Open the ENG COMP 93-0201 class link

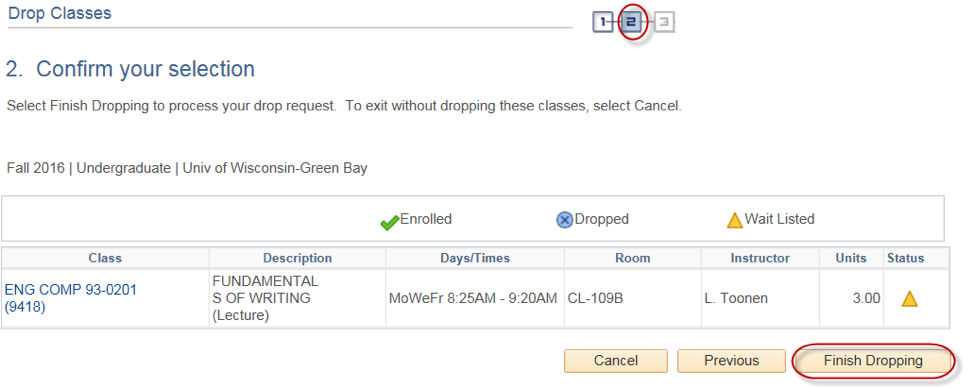click(x=70, y=298)
